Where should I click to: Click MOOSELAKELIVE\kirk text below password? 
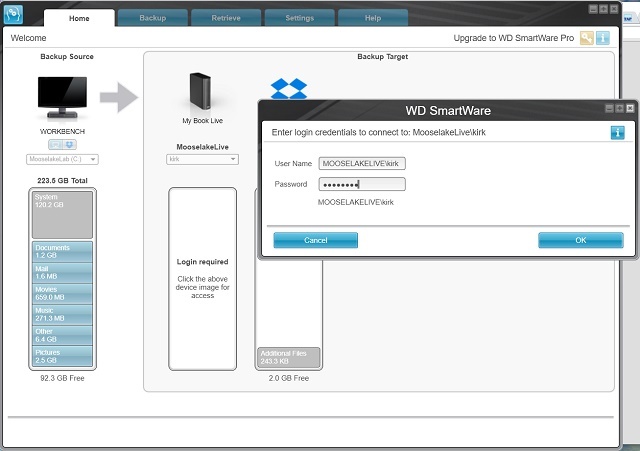(x=356, y=202)
